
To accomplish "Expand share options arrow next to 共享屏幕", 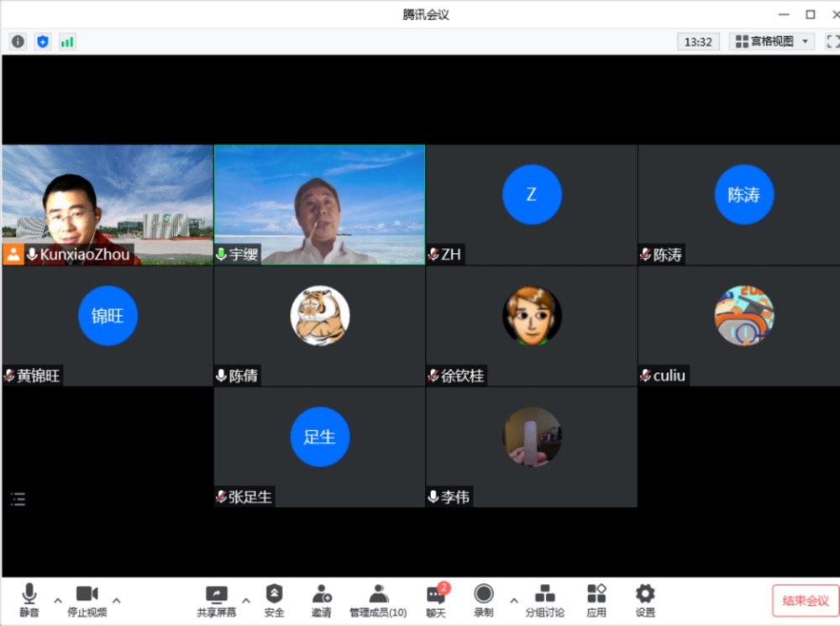I will 246,600.
